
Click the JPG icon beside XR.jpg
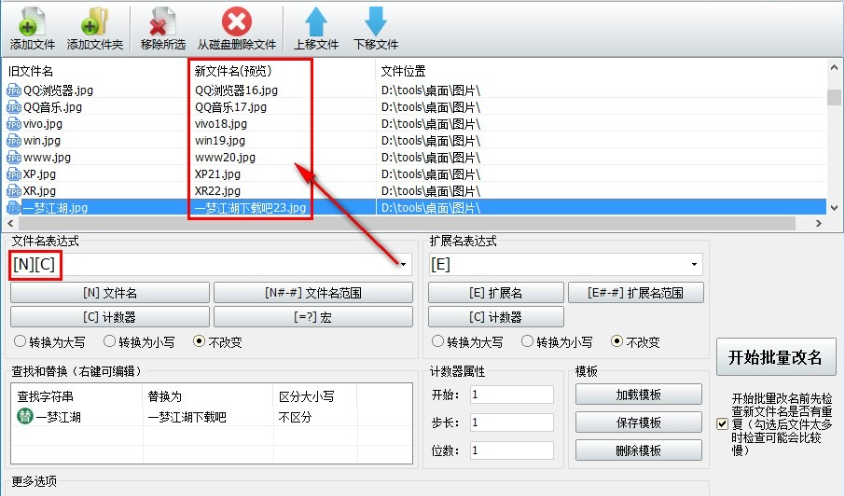tap(13, 191)
